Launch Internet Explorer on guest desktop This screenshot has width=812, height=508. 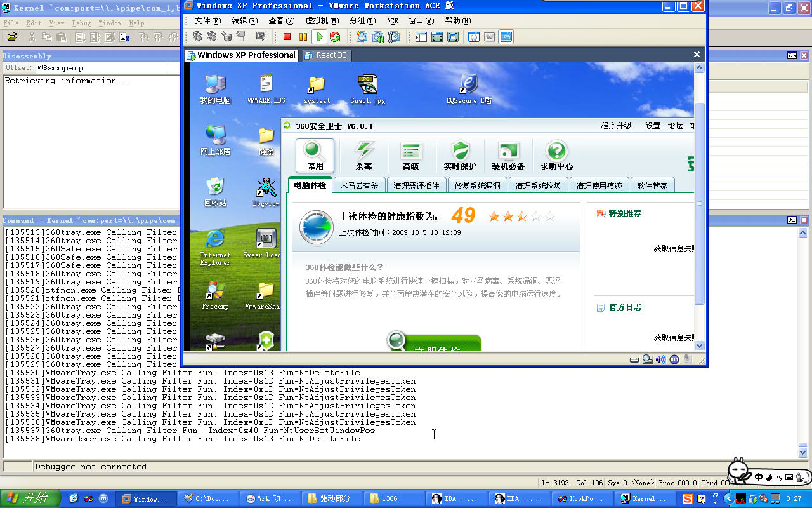pyautogui.click(x=215, y=247)
